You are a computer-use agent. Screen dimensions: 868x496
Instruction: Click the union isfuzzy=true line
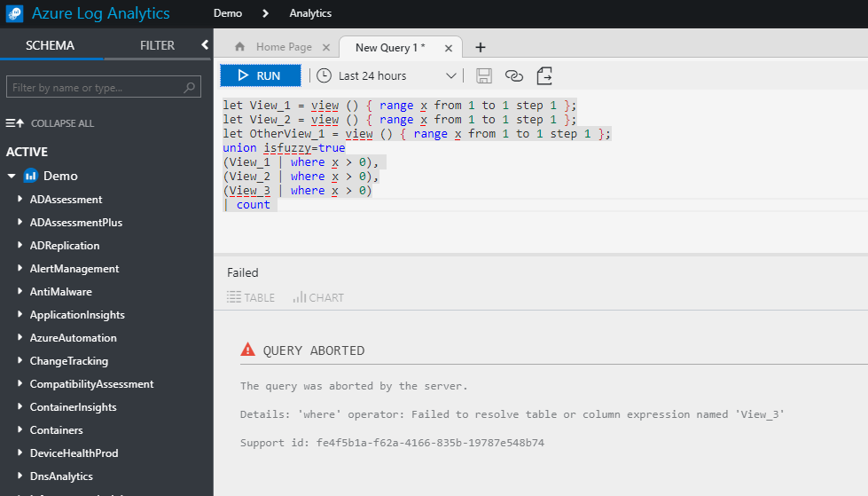(x=284, y=148)
